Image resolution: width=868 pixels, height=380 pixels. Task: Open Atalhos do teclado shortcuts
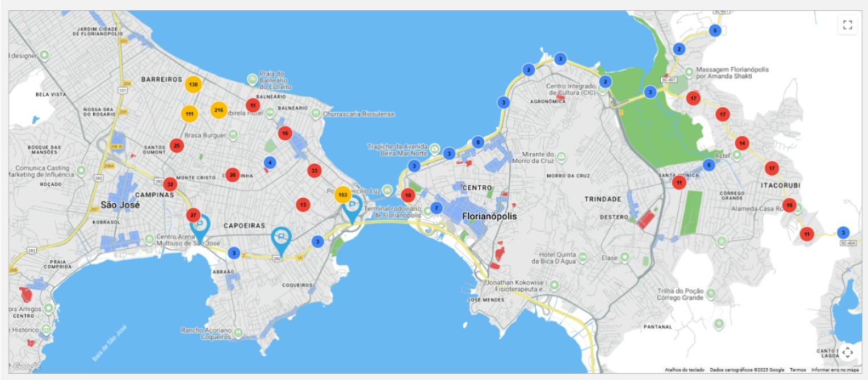click(684, 370)
